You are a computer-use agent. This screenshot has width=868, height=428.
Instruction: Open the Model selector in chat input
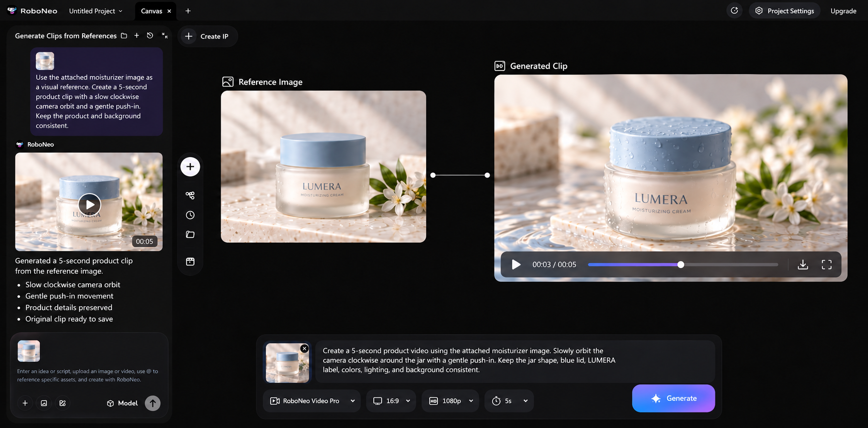tap(122, 403)
